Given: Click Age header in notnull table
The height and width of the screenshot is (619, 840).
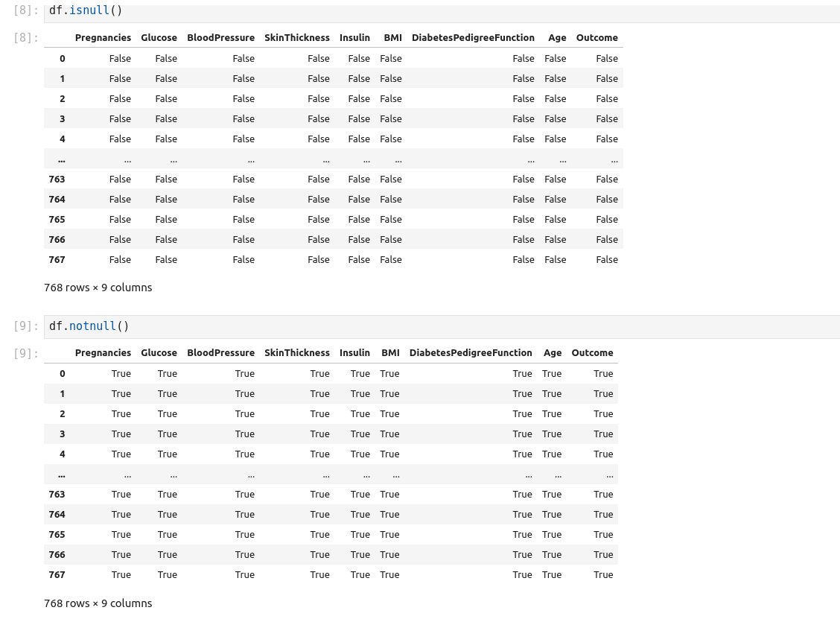Looking at the screenshot, I should pyautogui.click(x=553, y=353).
